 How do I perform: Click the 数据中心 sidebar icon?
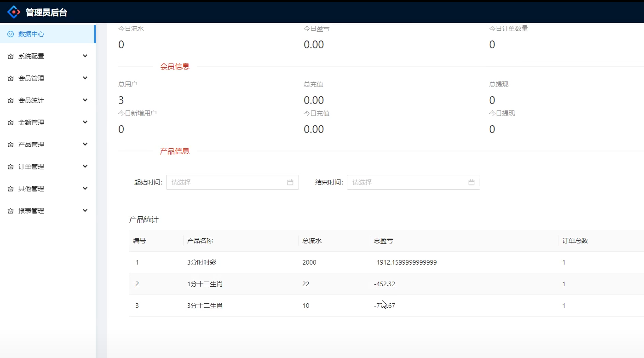pyautogui.click(x=10, y=34)
